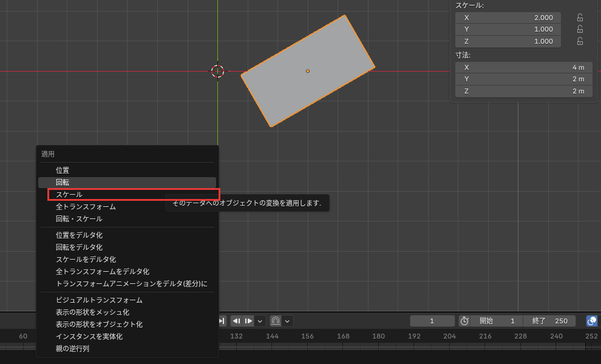Toggle the timeline snapping magnet icon
Viewport: 601px width, 364px height.
(x=276, y=321)
